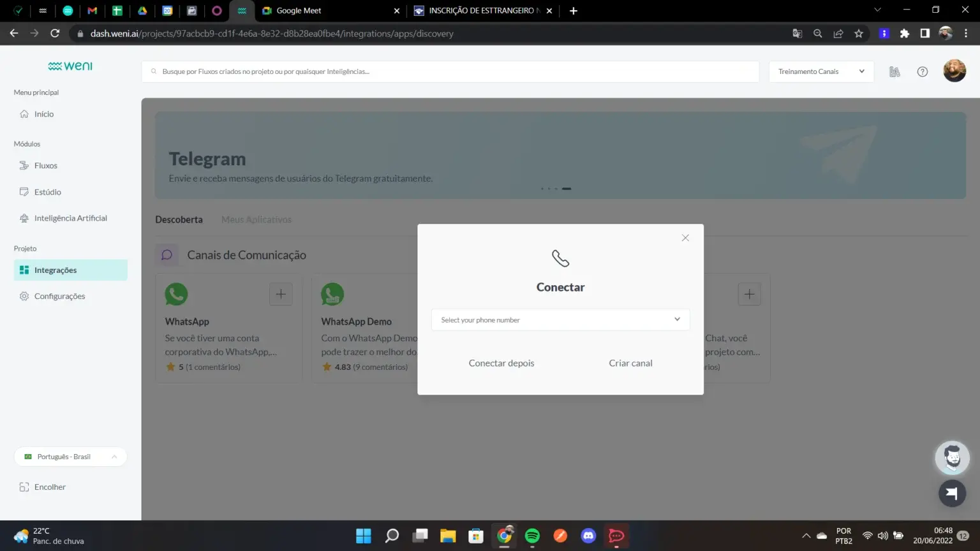Go to Início in sidebar

tap(43, 114)
